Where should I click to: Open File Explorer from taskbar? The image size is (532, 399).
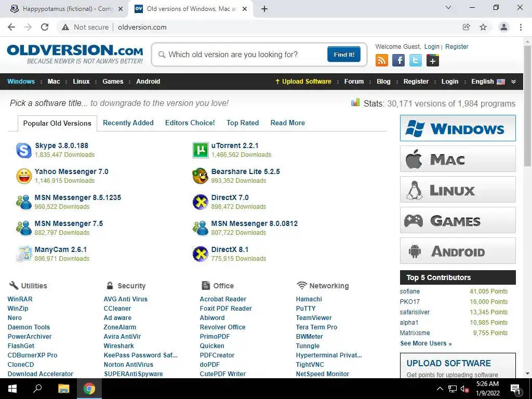click(x=63, y=389)
